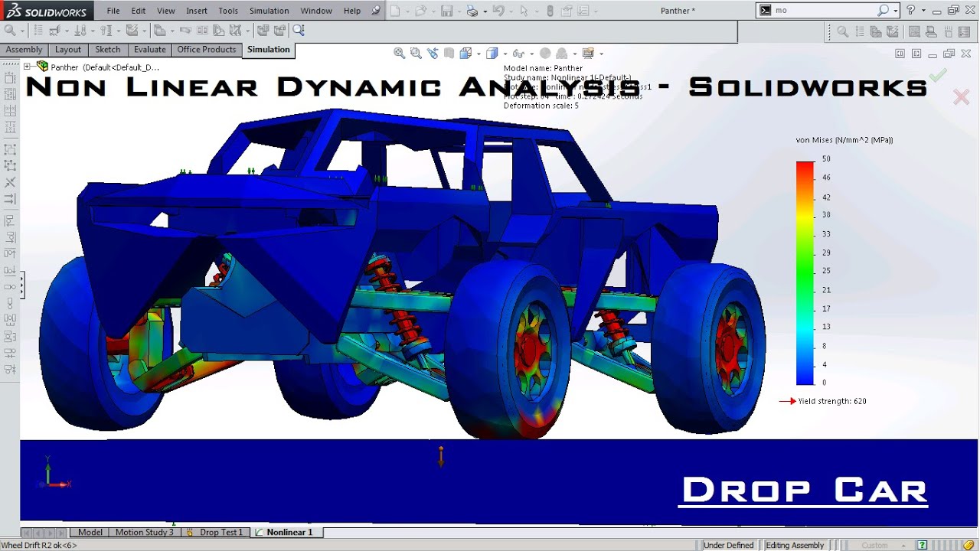The width and height of the screenshot is (980, 551).
Task: Click the Save icon
Action: pyautogui.click(x=446, y=11)
